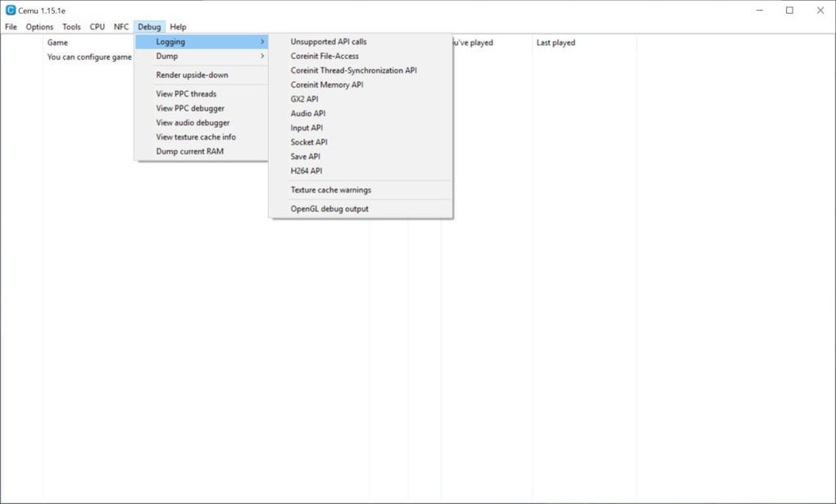Enable Coreinit File-Access logging
The image size is (836, 504).
361,56
